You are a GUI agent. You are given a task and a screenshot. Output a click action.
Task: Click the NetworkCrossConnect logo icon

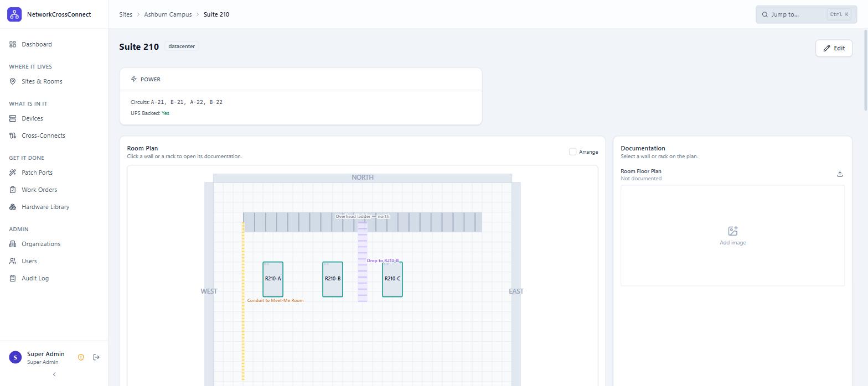coord(14,14)
